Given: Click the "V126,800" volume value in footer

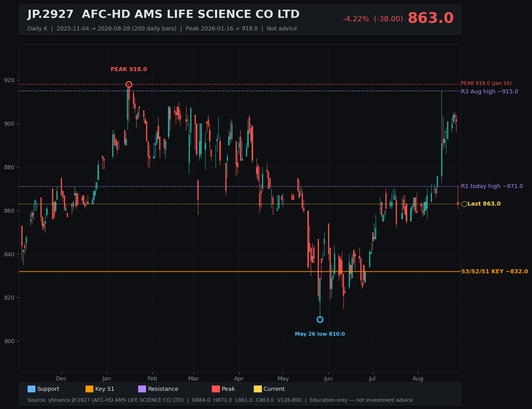Looking at the screenshot, I should pos(289,400).
